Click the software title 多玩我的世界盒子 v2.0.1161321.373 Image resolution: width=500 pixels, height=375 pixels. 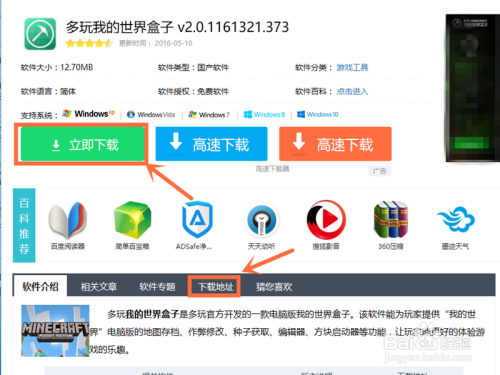[177, 27]
